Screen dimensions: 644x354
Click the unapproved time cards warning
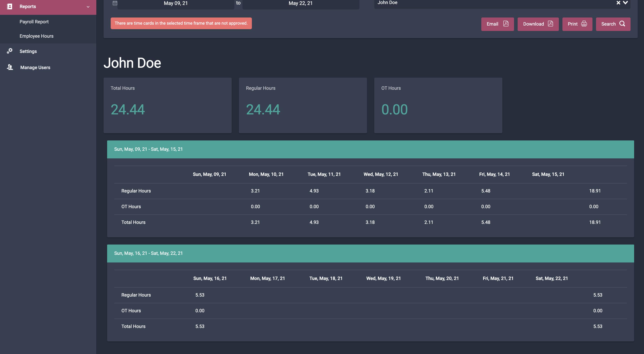pyautogui.click(x=181, y=23)
